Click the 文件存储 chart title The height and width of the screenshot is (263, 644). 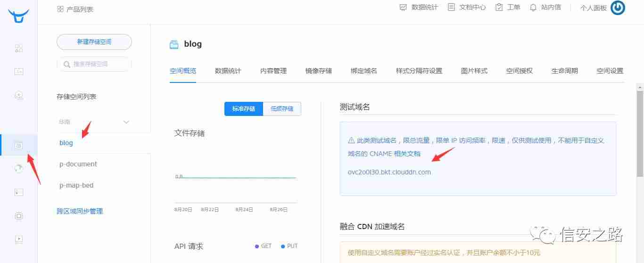pyautogui.click(x=190, y=133)
